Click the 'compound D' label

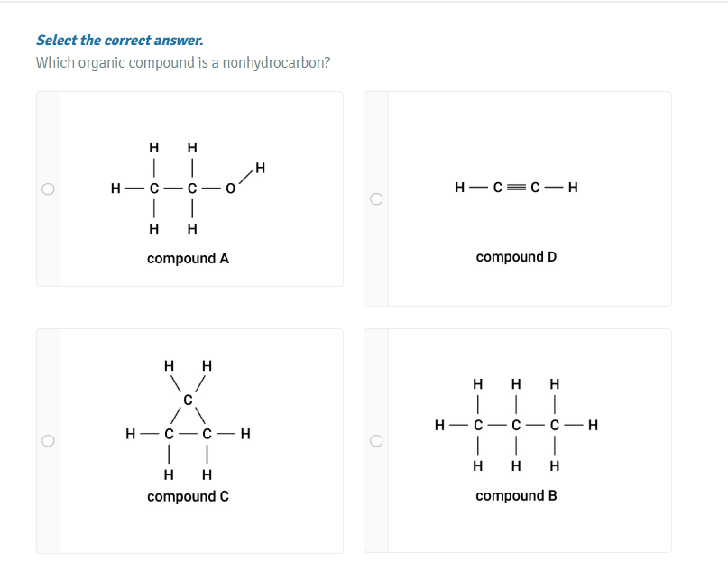516,257
